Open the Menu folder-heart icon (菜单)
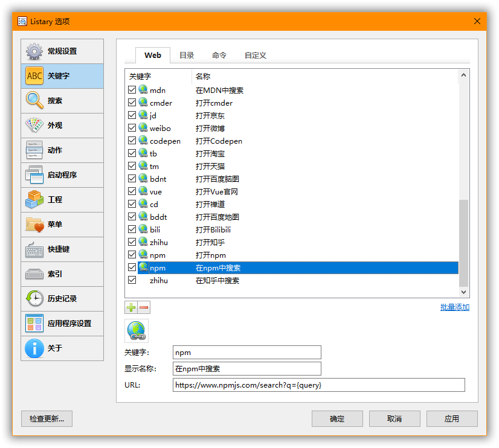 tap(34, 225)
